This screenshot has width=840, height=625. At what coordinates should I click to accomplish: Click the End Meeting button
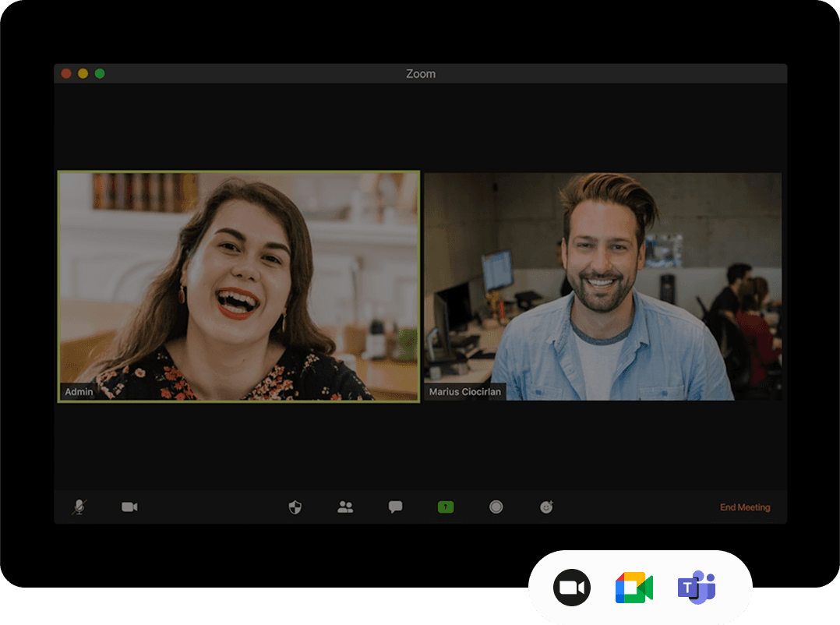(x=744, y=507)
